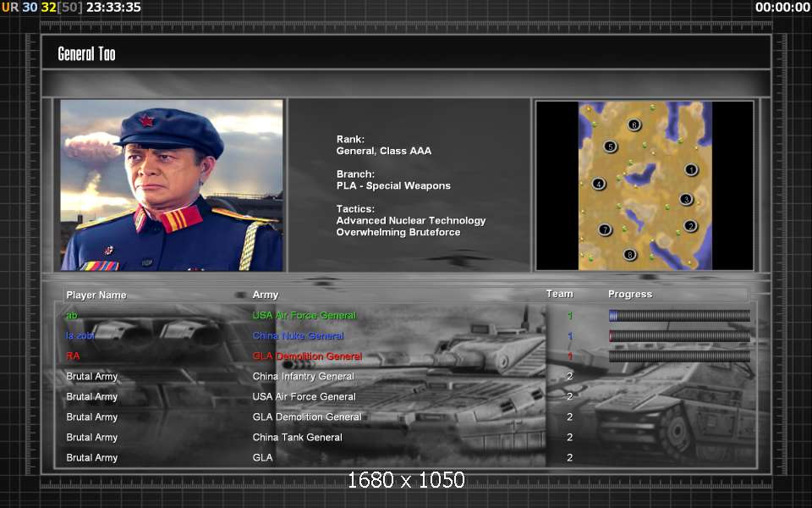Click the Progress column header

630,294
